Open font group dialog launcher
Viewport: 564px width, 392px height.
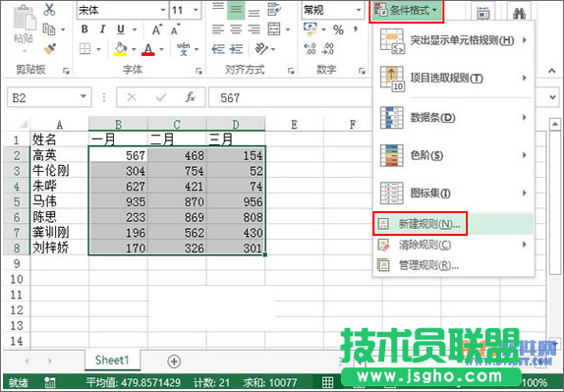point(198,71)
